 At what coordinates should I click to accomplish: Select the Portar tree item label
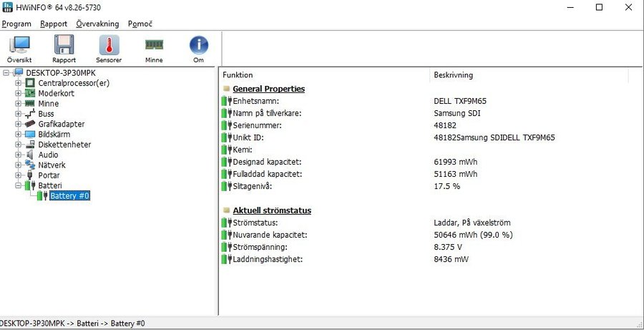[x=49, y=175]
